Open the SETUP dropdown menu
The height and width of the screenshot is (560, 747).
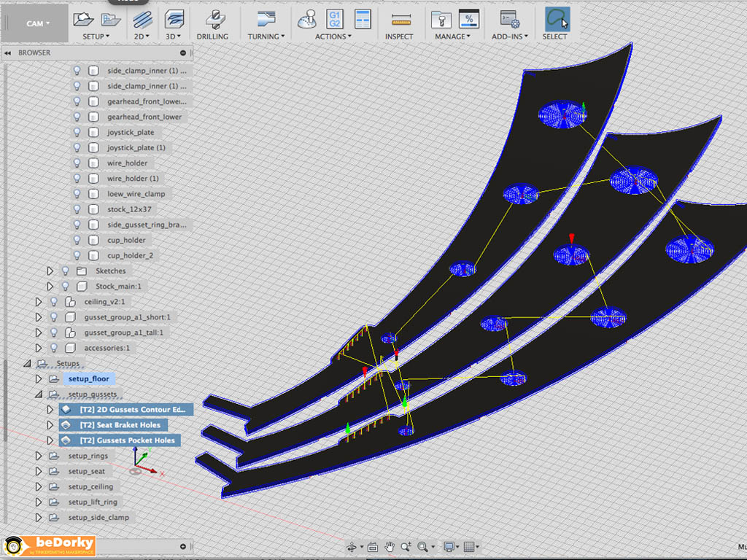(96, 36)
